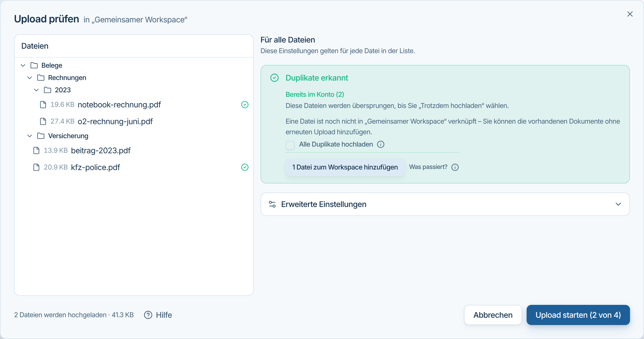This screenshot has height=339, width=644.
Task: Click duplicate check badge on notebook-rechnung.pdf
Action: [x=245, y=105]
